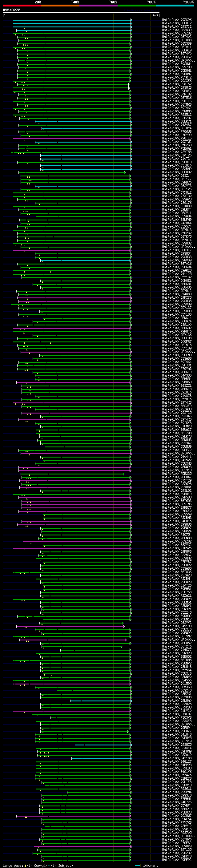Select the UniRef100_Q8LK71 label
The image size is (197, 868).
177,122
